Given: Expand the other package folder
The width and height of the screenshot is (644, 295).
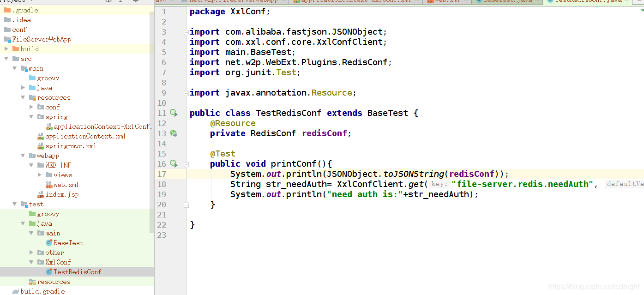Looking at the screenshot, I should (x=31, y=253).
